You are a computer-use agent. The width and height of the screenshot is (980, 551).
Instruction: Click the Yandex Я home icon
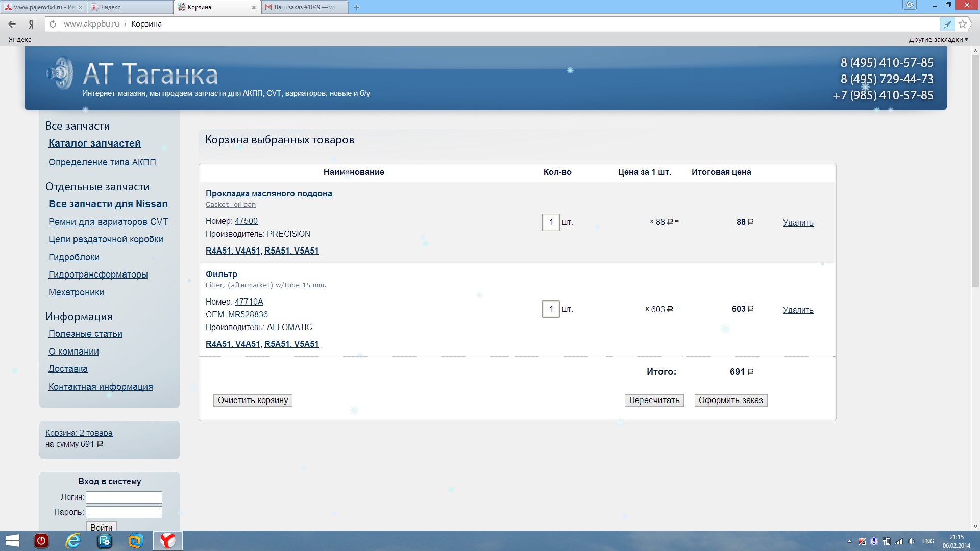tap(31, 24)
